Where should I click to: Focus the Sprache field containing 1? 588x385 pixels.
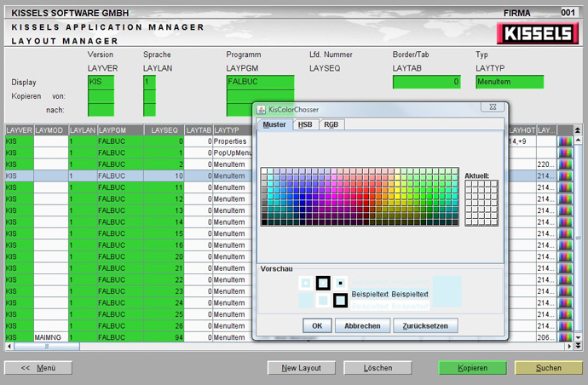(x=149, y=82)
